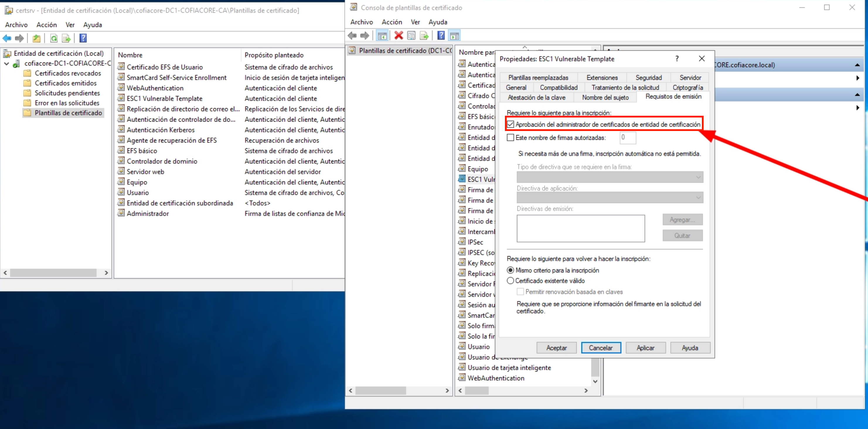Collapse the Actions section ending CORE.cofiacore.local)
This screenshot has height=429, width=868.
(x=857, y=65)
